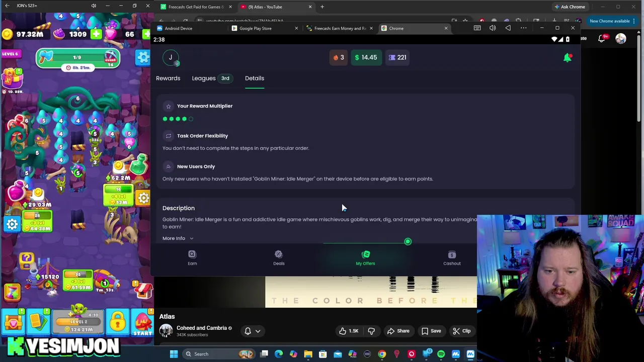Click the LEVEL 2 goblin upgrade button 134.21M
The width and height of the screenshot is (644, 362).
(79, 322)
